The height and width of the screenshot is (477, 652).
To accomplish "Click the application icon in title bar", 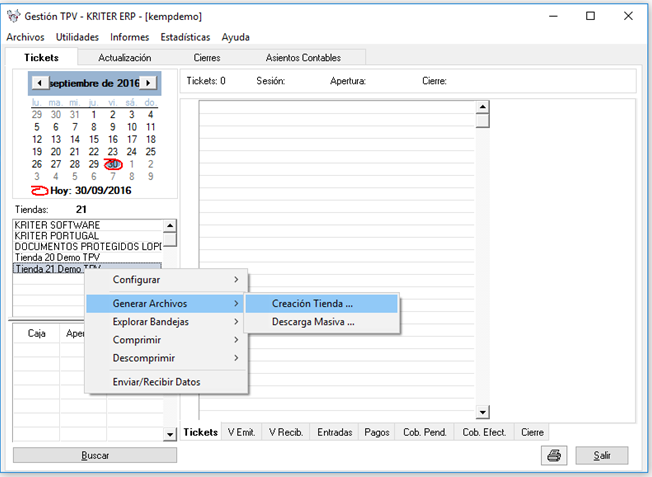I will click(x=12, y=16).
